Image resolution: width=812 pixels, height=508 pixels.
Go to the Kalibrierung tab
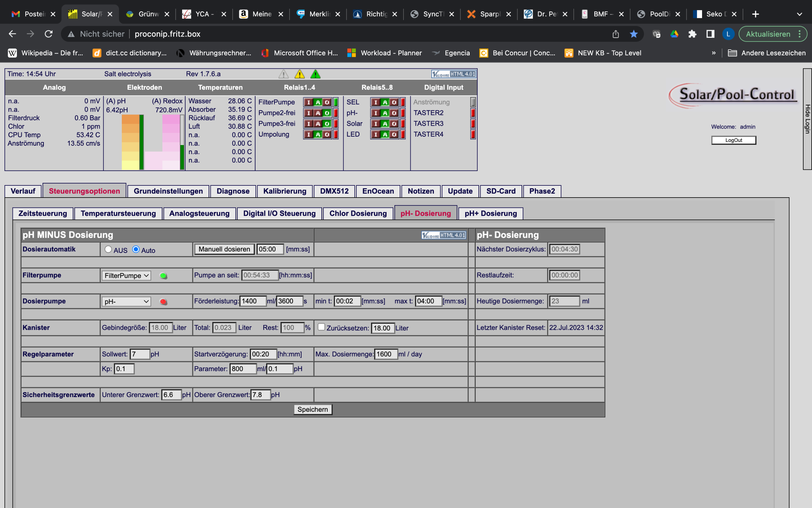285,191
